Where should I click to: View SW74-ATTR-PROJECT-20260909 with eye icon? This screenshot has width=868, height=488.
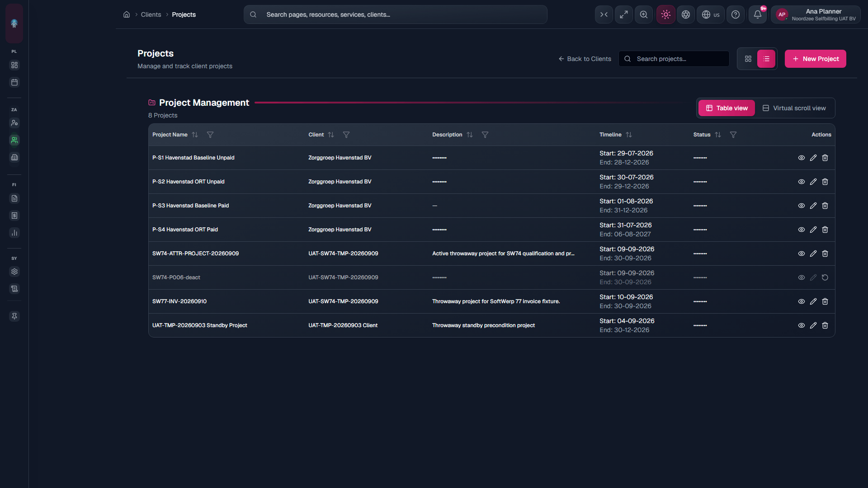point(802,253)
